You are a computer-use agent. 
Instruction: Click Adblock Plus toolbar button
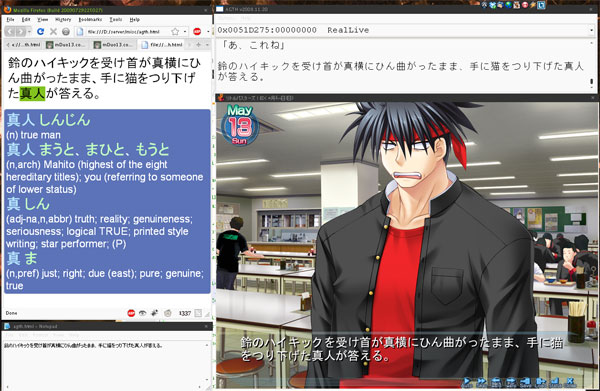(x=197, y=31)
